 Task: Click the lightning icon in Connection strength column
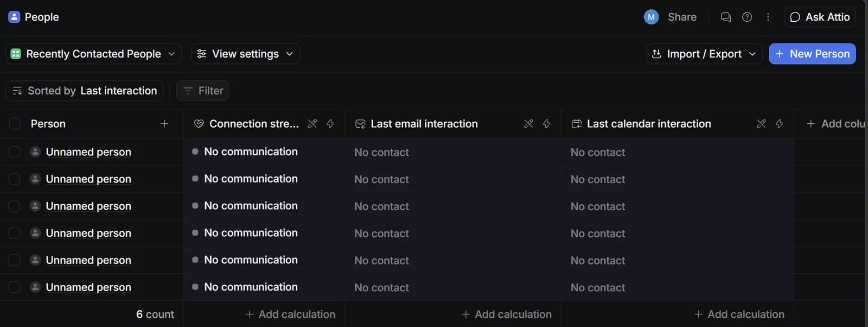tap(330, 124)
